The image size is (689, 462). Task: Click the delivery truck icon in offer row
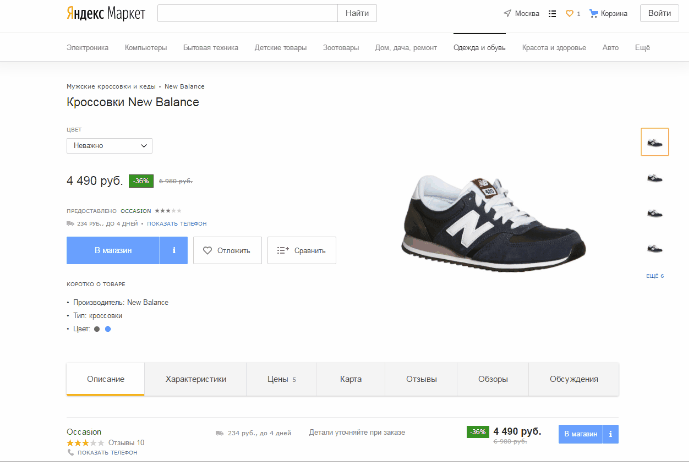(220, 433)
